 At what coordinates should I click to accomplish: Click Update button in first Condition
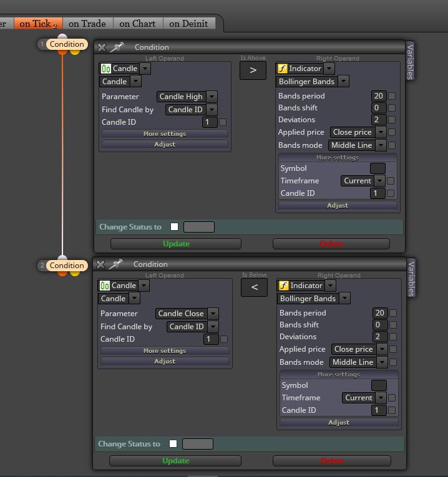pos(176,244)
